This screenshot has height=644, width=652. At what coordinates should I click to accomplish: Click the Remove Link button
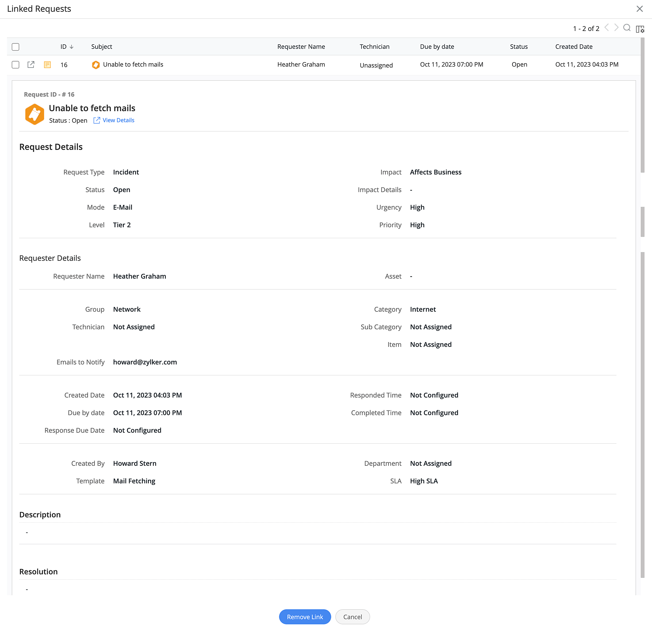point(305,616)
